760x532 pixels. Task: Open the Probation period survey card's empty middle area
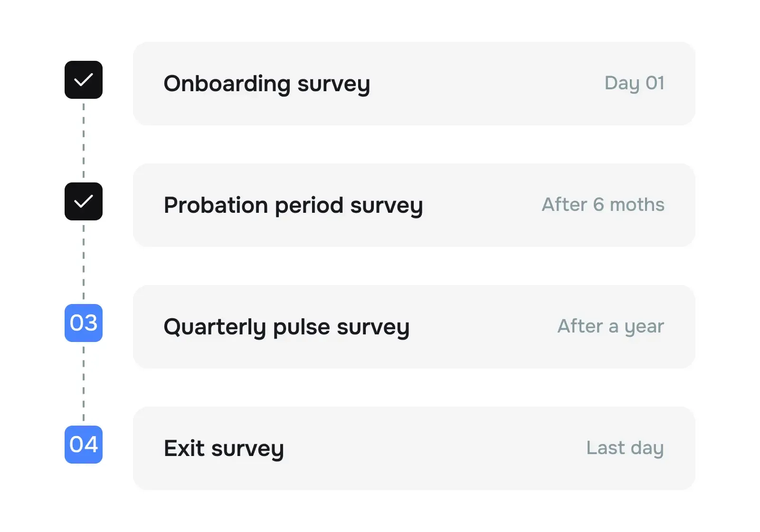(482, 206)
